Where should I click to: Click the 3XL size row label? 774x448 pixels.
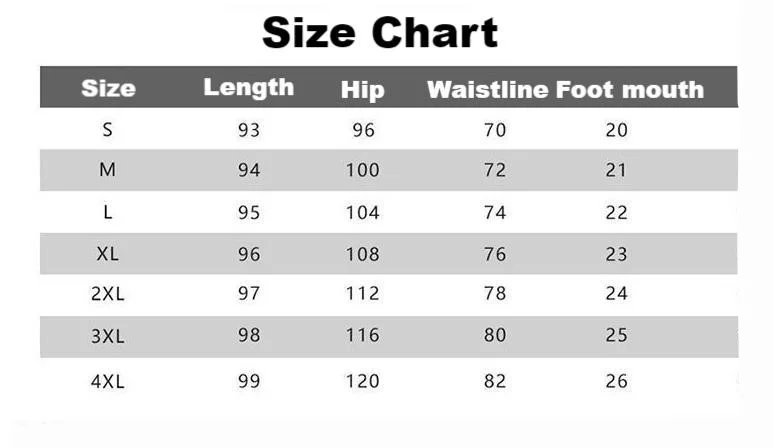pyautogui.click(x=108, y=337)
